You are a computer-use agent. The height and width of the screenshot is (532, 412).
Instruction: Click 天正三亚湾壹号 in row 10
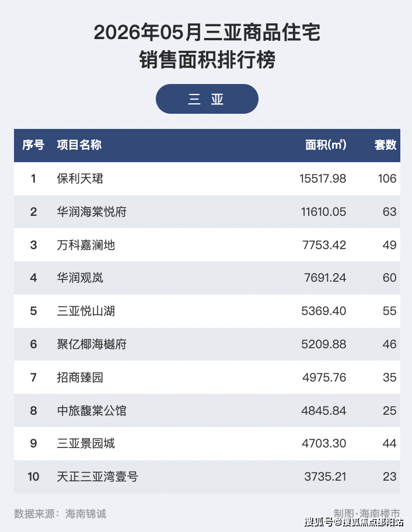pyautogui.click(x=97, y=477)
